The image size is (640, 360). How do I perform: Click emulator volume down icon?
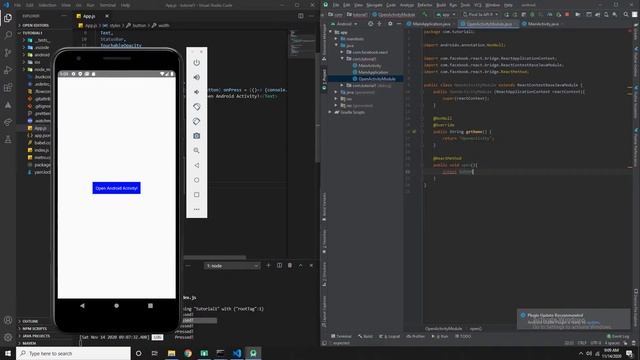pyautogui.click(x=197, y=92)
